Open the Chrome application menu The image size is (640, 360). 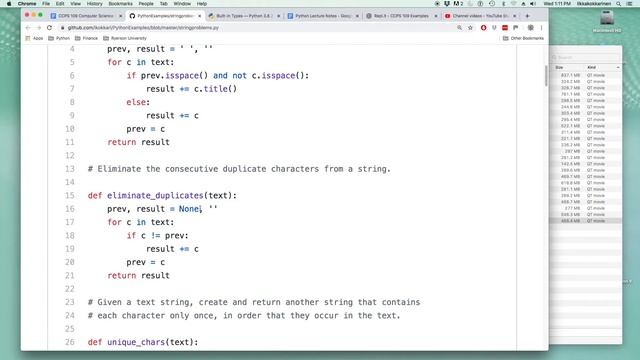(x=27, y=4)
